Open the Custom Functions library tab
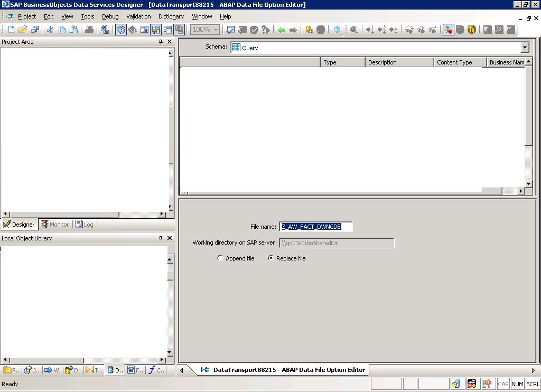The width and height of the screenshot is (541, 392). tap(156, 370)
